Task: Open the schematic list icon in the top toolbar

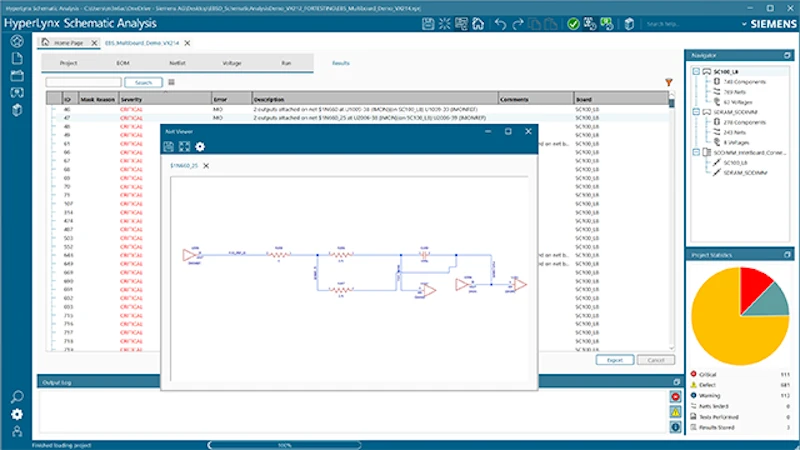Action: (x=461, y=23)
